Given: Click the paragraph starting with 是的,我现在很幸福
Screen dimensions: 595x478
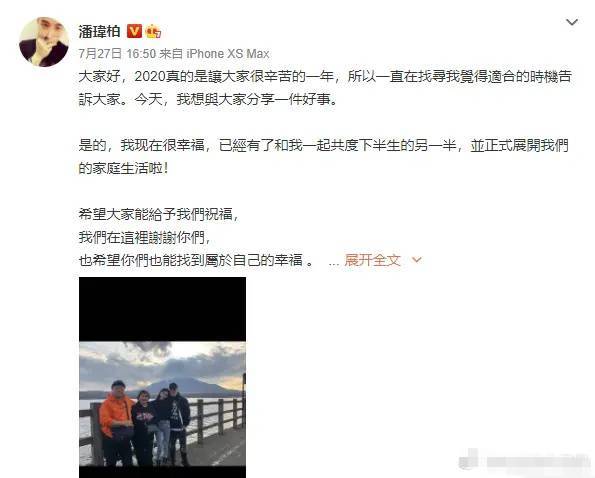Looking at the screenshot, I should [x=324, y=157].
